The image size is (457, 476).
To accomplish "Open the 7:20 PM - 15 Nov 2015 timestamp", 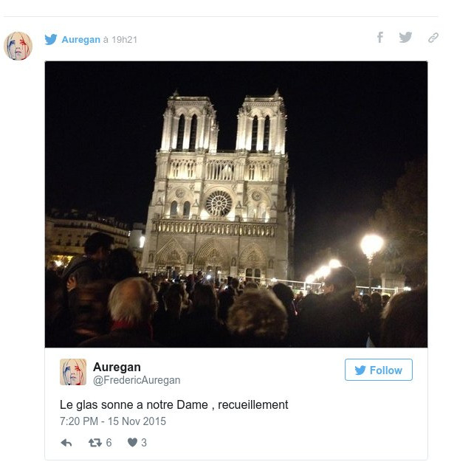I will point(113,421).
